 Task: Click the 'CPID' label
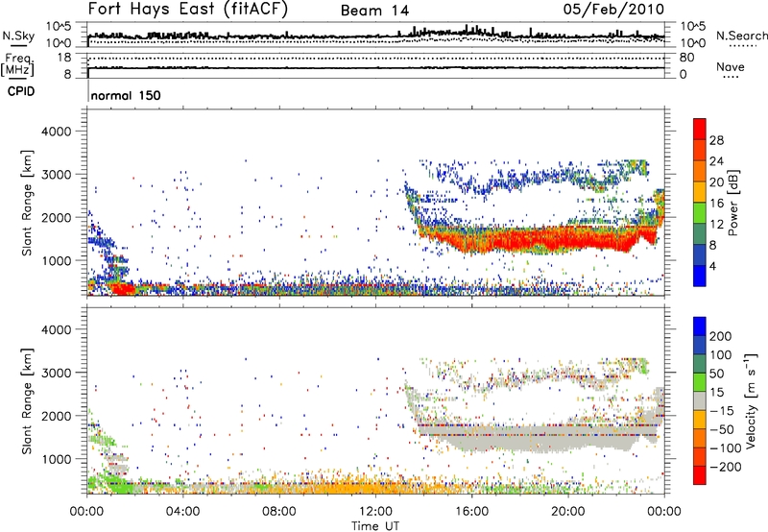click(21, 91)
